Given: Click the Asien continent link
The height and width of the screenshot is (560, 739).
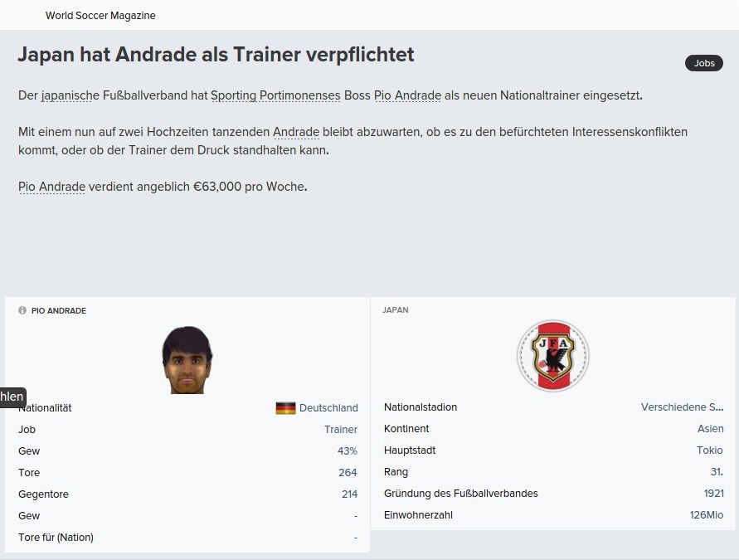Looking at the screenshot, I should point(710,428).
